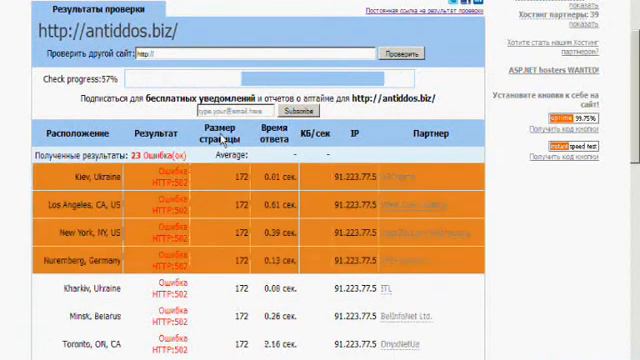The image size is (640, 360).
Task: Click 'показать' under Хостинг партнеры: 39
Action: pos(584,24)
